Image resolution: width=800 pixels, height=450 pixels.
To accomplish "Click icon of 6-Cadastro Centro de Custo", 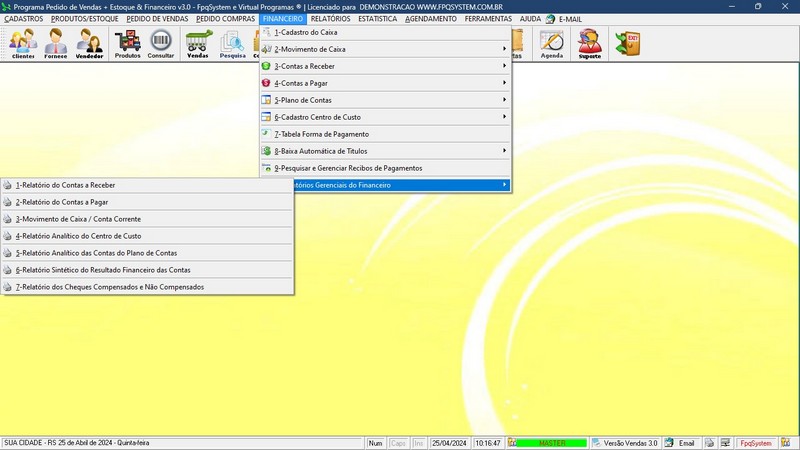I will click(266, 117).
